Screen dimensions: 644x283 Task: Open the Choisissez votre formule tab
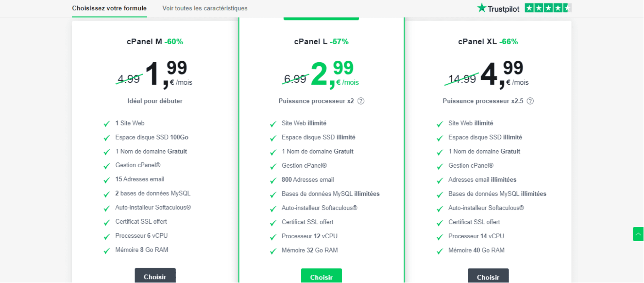point(109,8)
